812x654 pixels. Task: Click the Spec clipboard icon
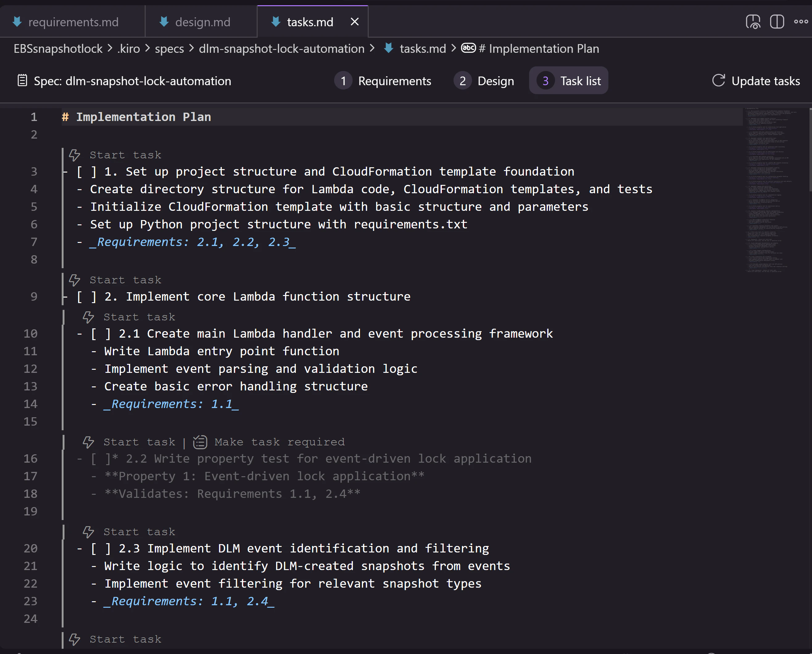click(22, 80)
